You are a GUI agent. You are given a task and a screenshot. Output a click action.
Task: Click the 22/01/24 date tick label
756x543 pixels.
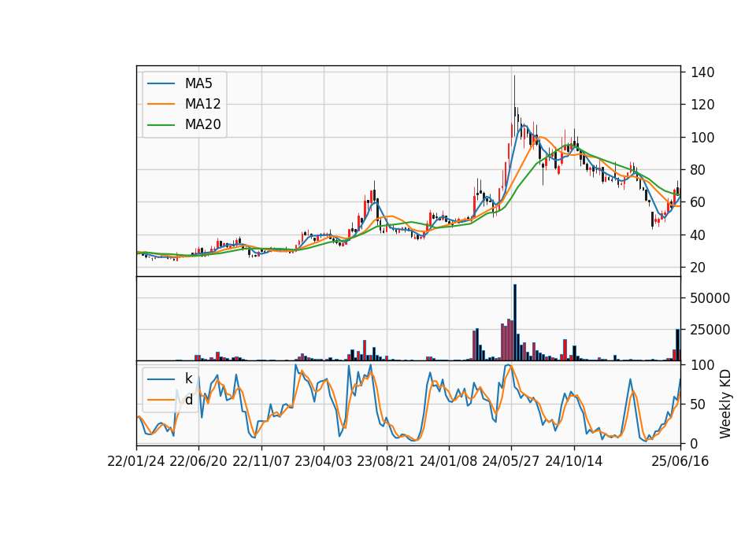coord(136,461)
